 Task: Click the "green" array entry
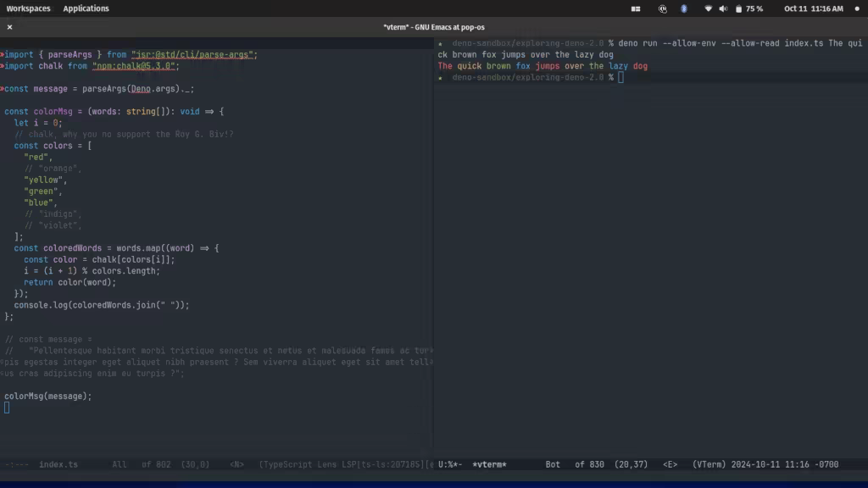(43, 191)
